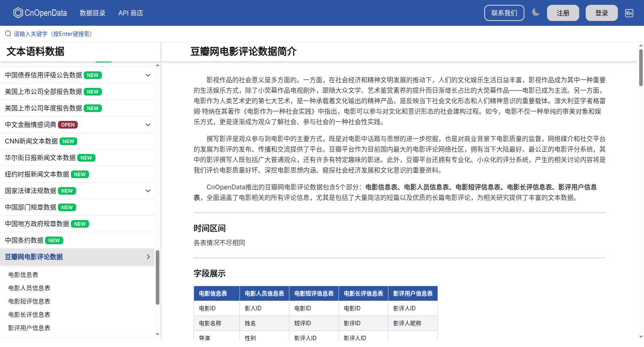Click 电影信息表 table header

[x=217, y=293]
